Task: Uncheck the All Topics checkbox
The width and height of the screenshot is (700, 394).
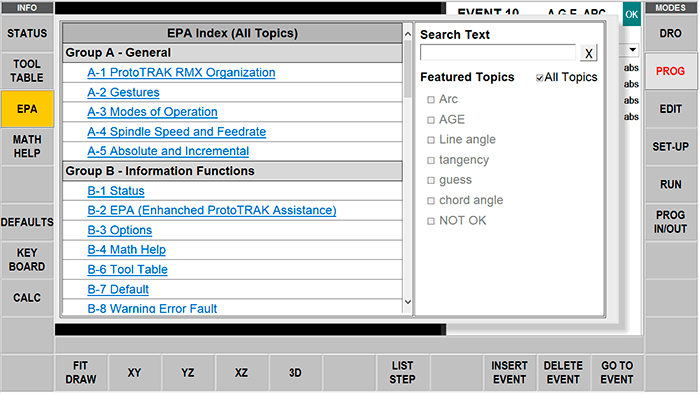Action: point(540,78)
